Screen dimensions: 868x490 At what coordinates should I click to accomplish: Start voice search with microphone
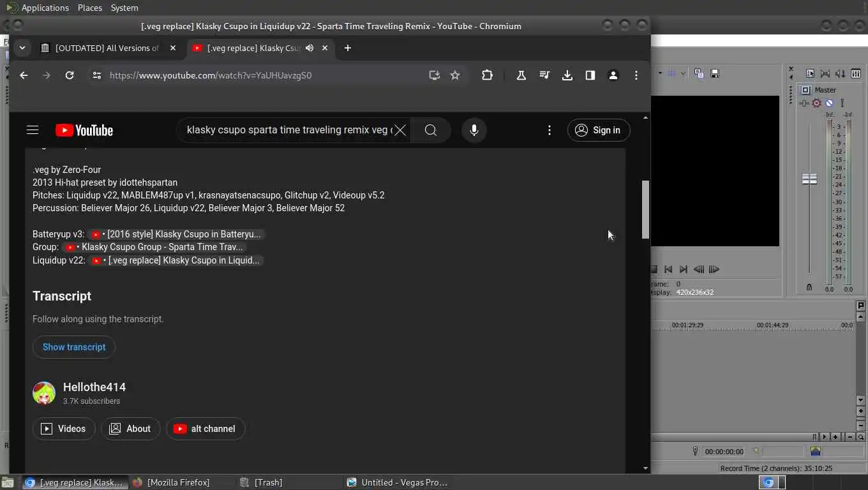(x=474, y=130)
